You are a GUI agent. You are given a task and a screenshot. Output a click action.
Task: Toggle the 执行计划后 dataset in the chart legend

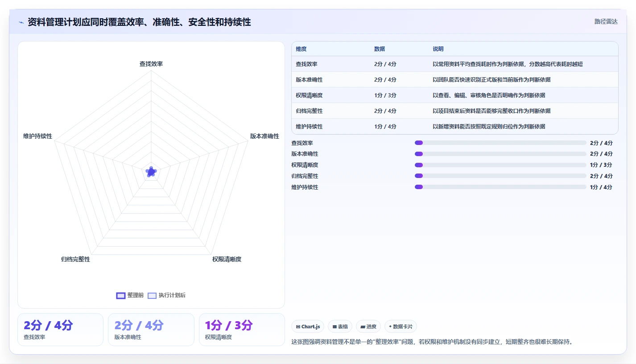166,295
